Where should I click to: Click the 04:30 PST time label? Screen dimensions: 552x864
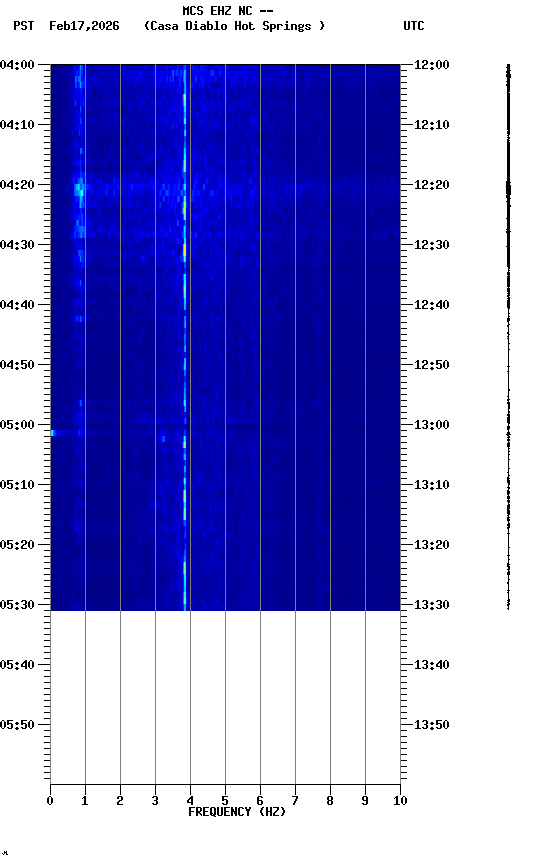[x=17, y=245]
